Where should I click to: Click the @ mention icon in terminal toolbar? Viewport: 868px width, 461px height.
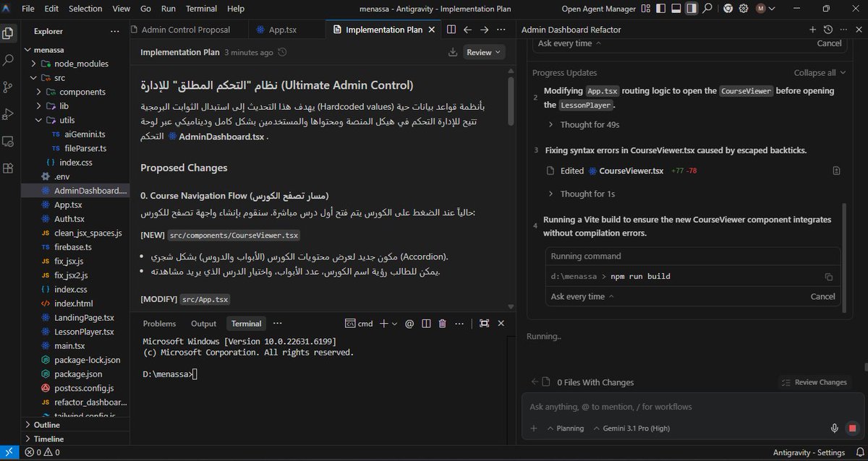409,324
